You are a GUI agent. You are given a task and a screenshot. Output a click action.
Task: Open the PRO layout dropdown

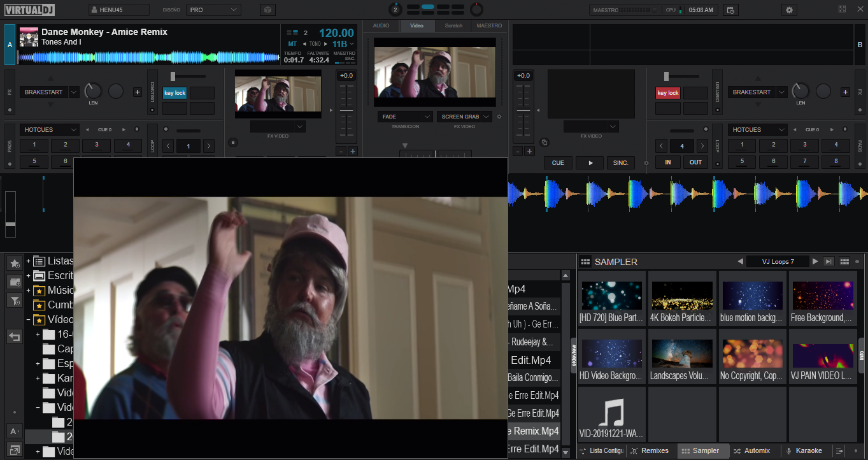pos(213,10)
